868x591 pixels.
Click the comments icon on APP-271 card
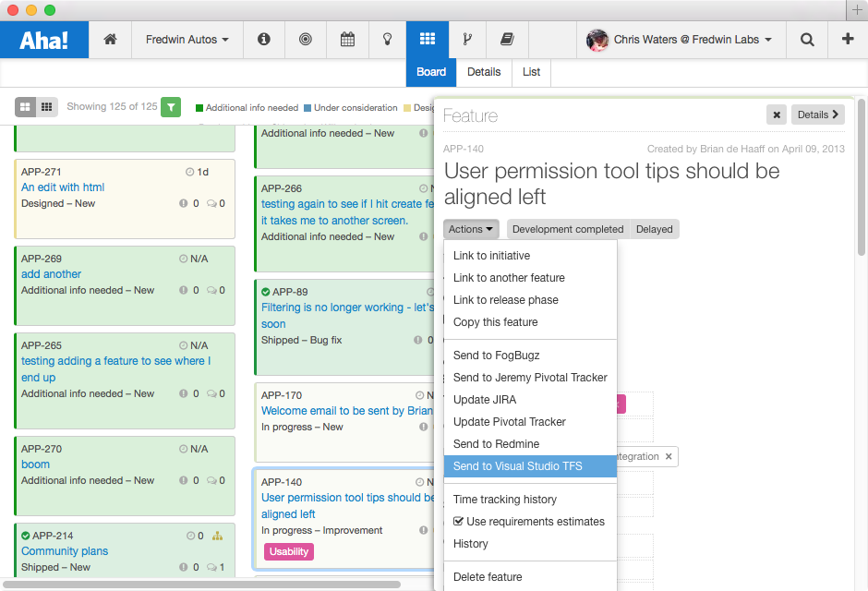coord(212,204)
